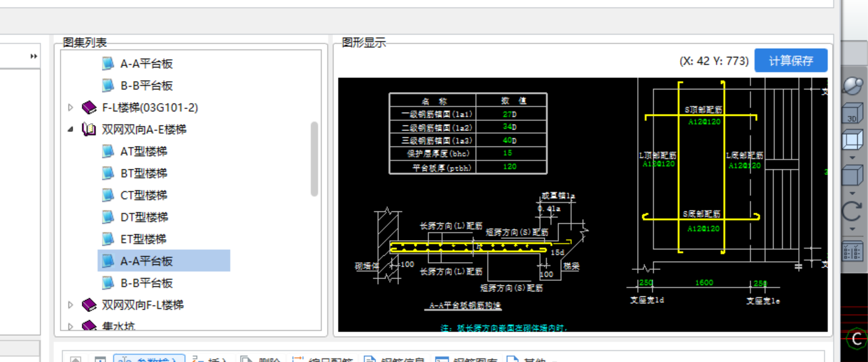The height and width of the screenshot is (362, 868).
Task: Collapse the left panel using double-arrow icon
Action: click(34, 57)
